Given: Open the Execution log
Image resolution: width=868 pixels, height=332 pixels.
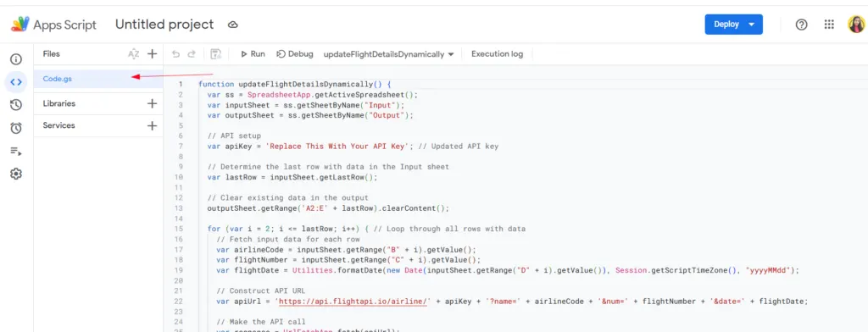Looking at the screenshot, I should pos(497,54).
